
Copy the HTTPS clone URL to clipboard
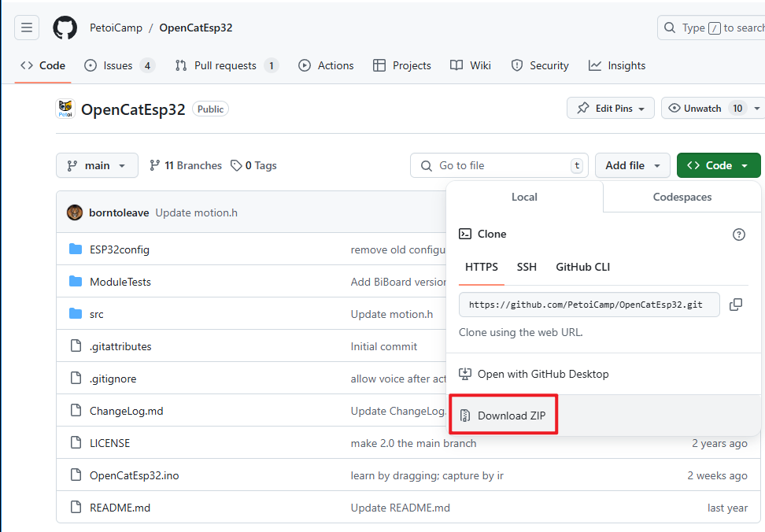point(736,305)
